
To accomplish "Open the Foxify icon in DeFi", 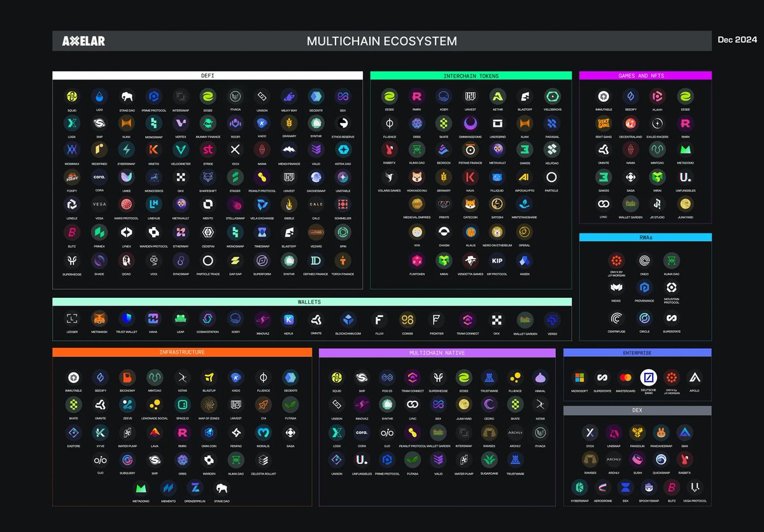I will (x=72, y=178).
